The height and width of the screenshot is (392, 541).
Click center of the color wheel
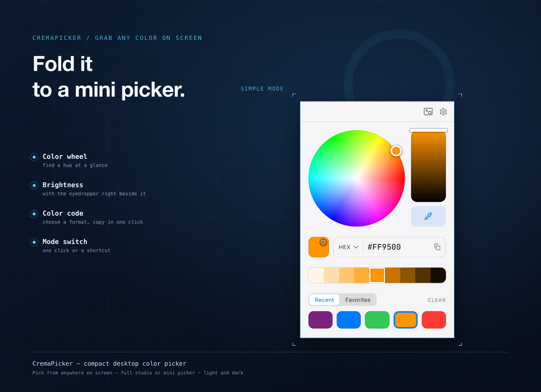(x=357, y=178)
